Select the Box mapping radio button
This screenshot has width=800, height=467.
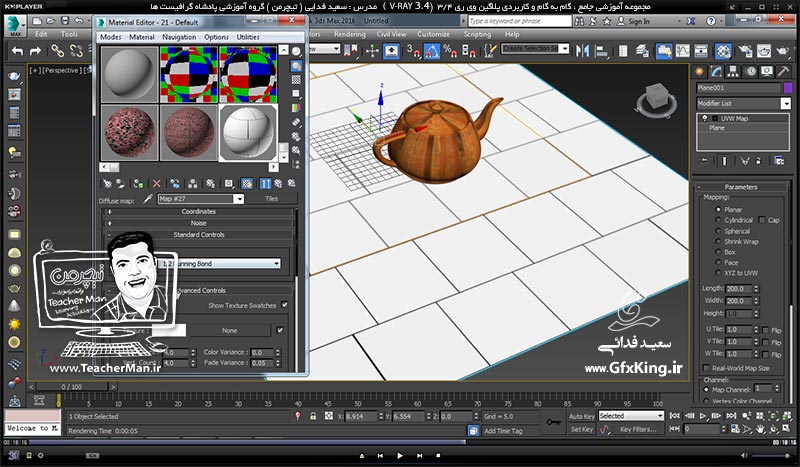point(718,252)
